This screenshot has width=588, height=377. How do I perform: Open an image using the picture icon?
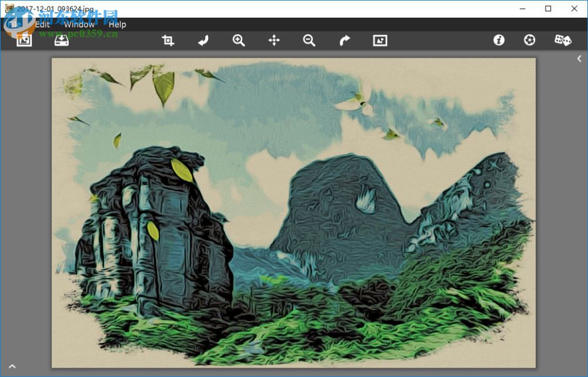click(24, 40)
